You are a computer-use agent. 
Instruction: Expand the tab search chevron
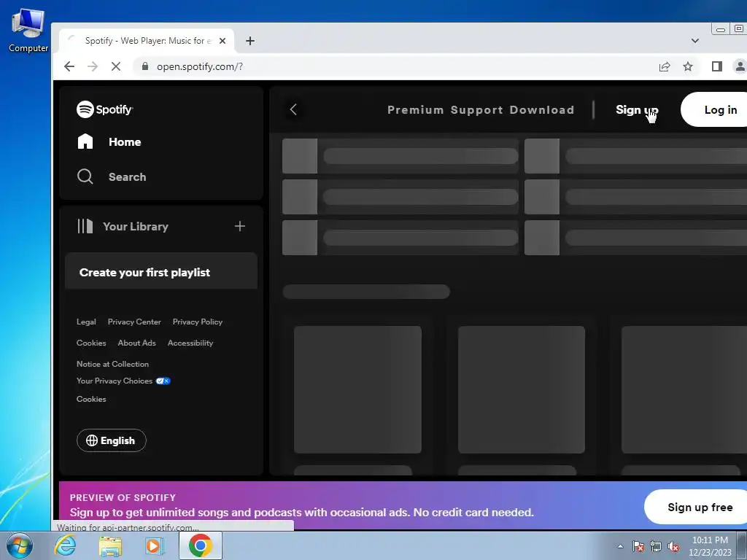695,41
